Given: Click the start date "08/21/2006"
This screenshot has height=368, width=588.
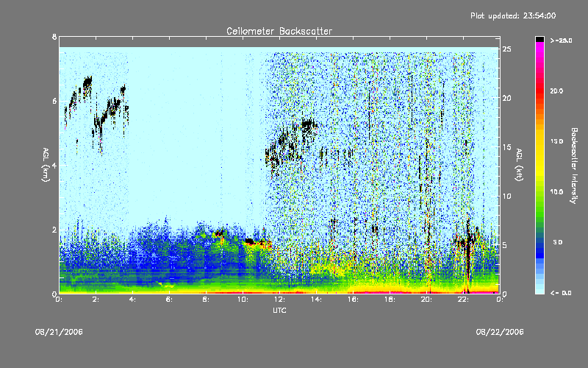Looking at the screenshot, I should (59, 332).
